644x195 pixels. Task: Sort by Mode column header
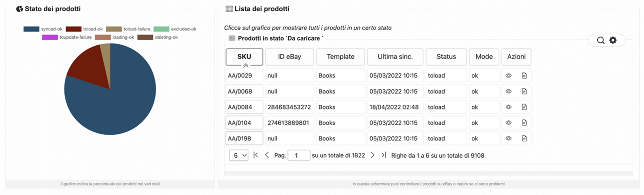point(484,57)
